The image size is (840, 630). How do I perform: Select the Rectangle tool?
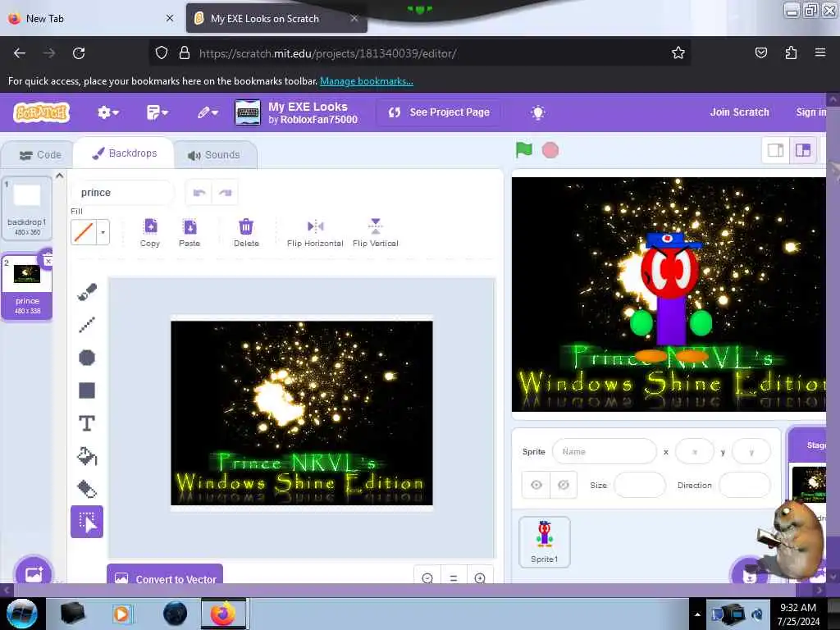(x=87, y=390)
